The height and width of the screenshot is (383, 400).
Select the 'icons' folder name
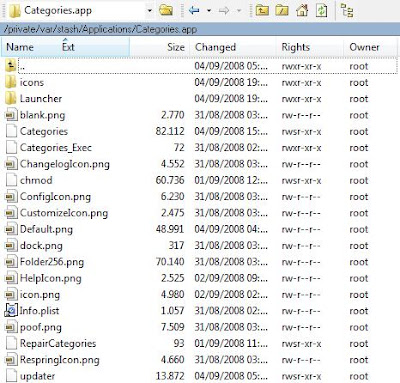click(32, 82)
